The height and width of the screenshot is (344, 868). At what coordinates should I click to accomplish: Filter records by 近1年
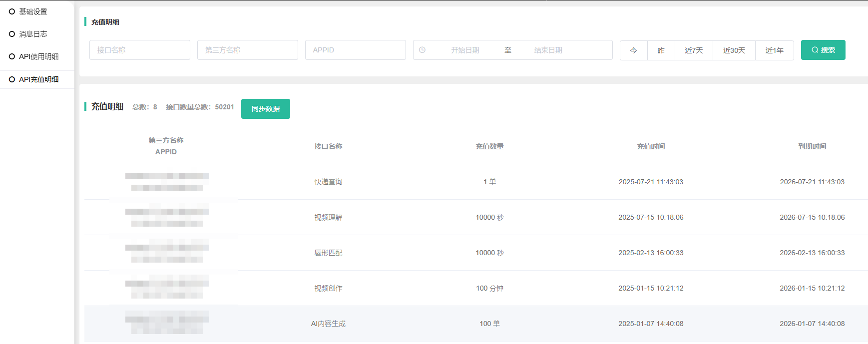774,50
